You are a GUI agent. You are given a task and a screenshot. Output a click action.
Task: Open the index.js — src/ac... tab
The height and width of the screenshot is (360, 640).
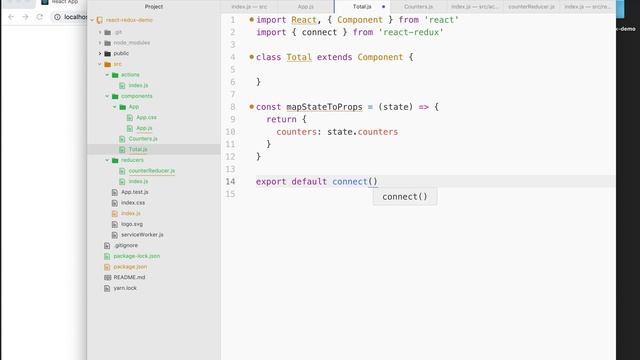pos(475,7)
